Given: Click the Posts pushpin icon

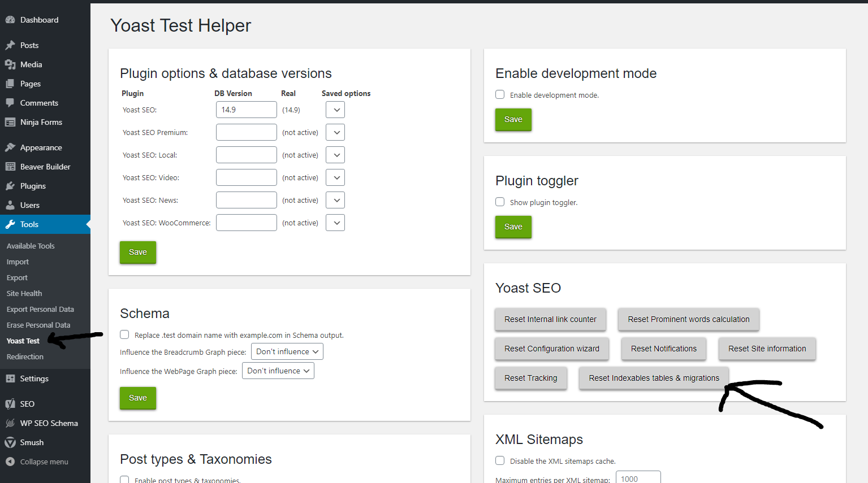Looking at the screenshot, I should tap(10, 45).
